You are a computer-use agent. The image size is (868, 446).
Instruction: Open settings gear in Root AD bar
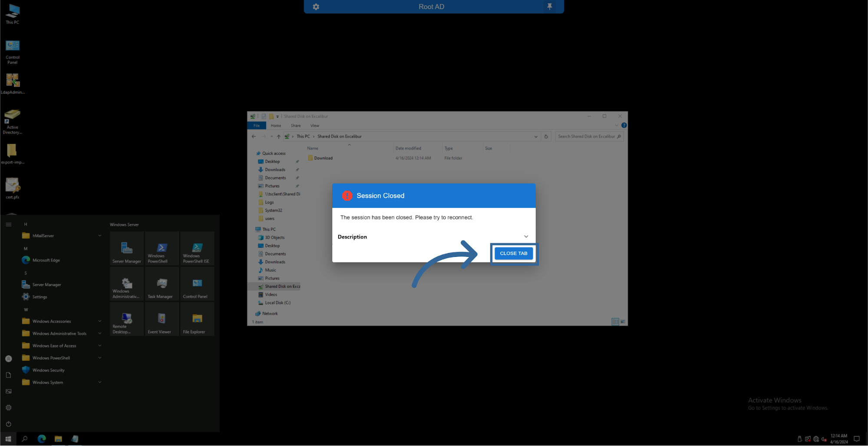316,7
